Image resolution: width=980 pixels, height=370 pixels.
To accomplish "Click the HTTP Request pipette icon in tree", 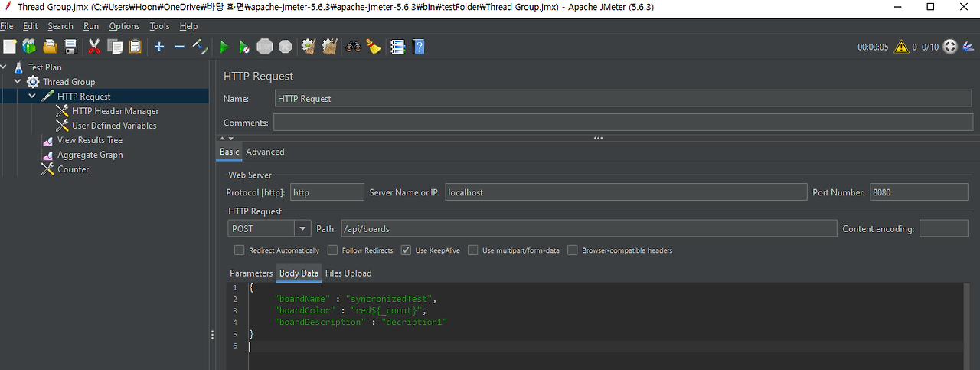I will coord(47,97).
